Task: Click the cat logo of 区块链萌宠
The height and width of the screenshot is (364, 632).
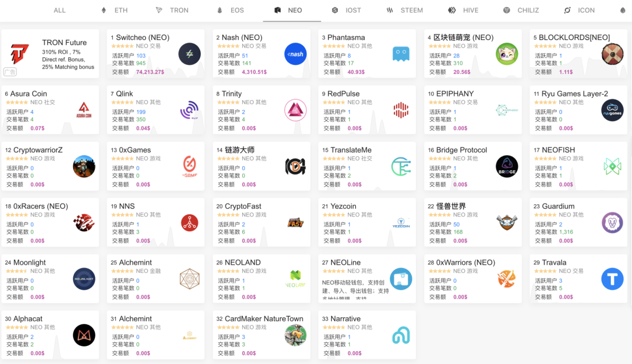Action: point(507,54)
